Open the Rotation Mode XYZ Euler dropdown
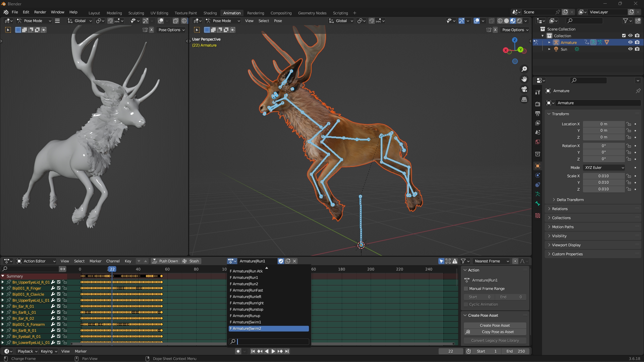Image resolution: width=644 pixels, height=362 pixels. pos(604,168)
